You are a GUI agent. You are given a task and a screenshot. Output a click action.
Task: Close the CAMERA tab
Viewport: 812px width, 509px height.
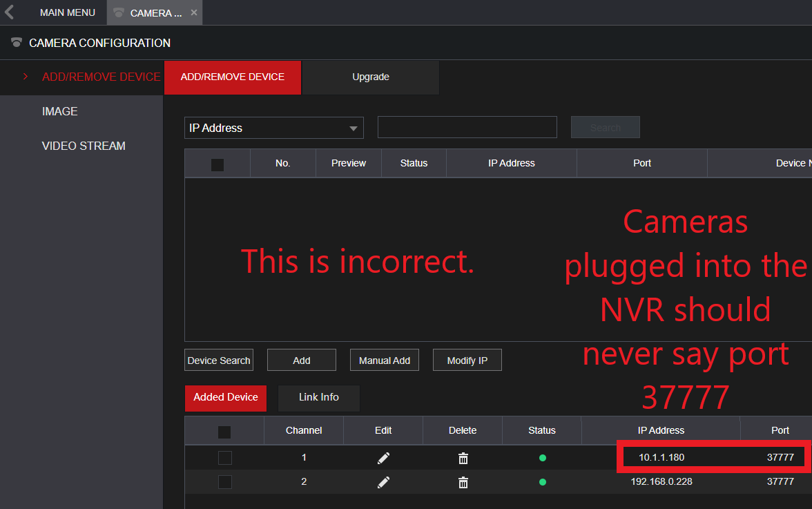click(x=193, y=12)
